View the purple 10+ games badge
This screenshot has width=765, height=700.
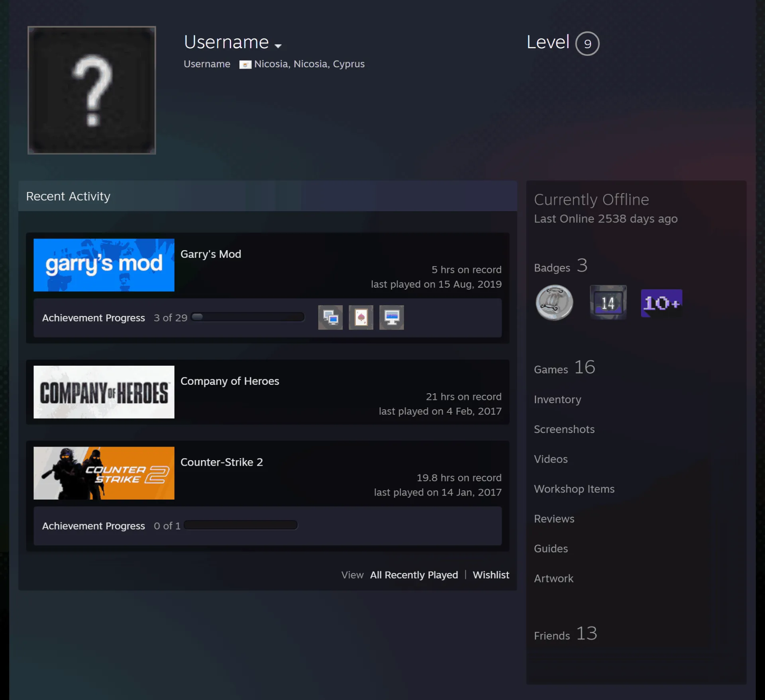point(661,303)
